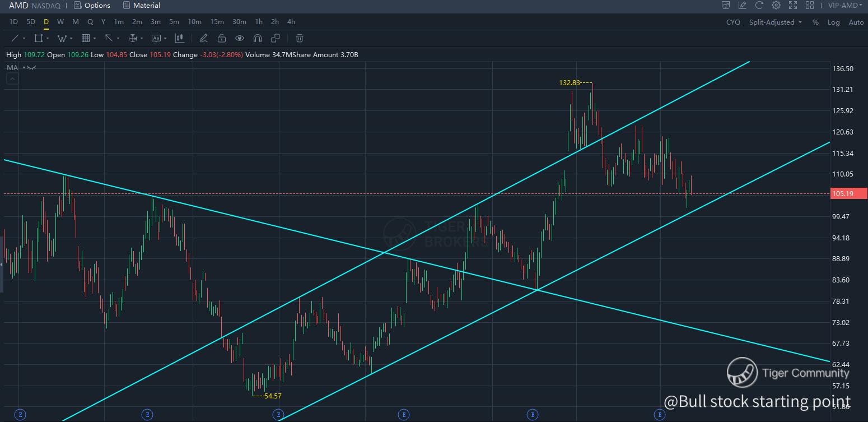The height and width of the screenshot is (422, 868).
Task: Switch to weekly W timeframe
Action: point(60,22)
